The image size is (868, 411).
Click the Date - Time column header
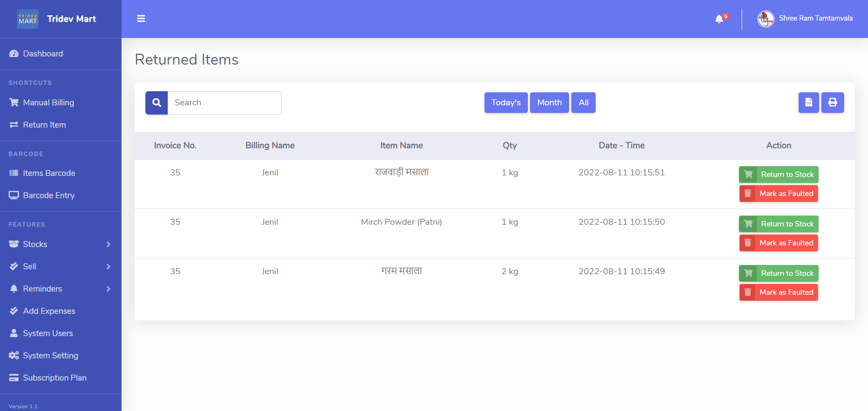(x=622, y=146)
